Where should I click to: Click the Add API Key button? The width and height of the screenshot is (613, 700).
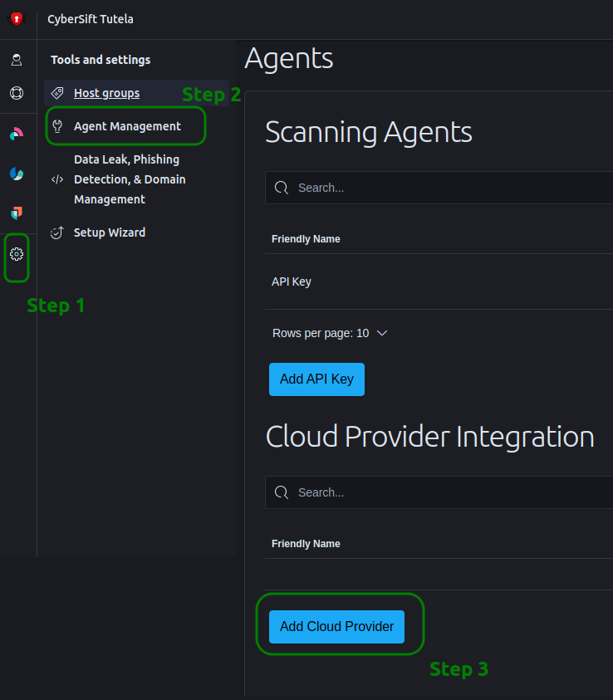316,379
